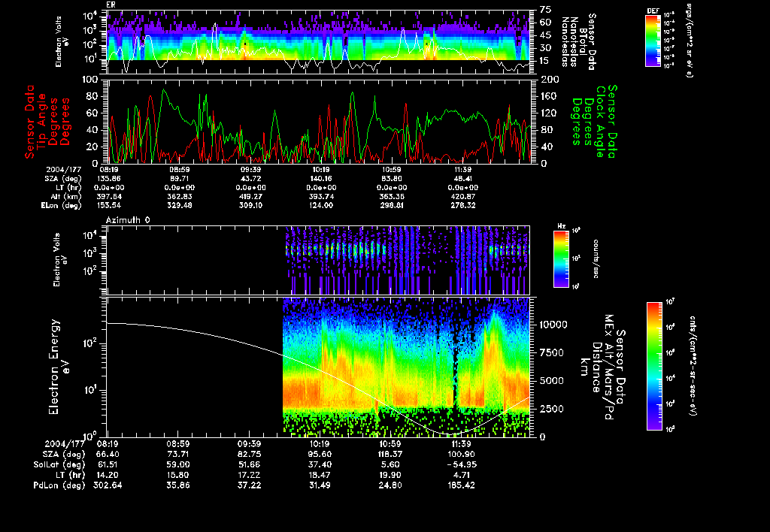Click the "BTotal" Nanoteslas axis label

(x=583, y=41)
